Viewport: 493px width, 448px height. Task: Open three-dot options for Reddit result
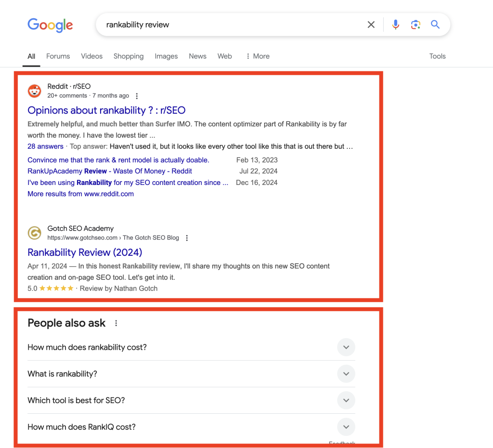click(137, 96)
